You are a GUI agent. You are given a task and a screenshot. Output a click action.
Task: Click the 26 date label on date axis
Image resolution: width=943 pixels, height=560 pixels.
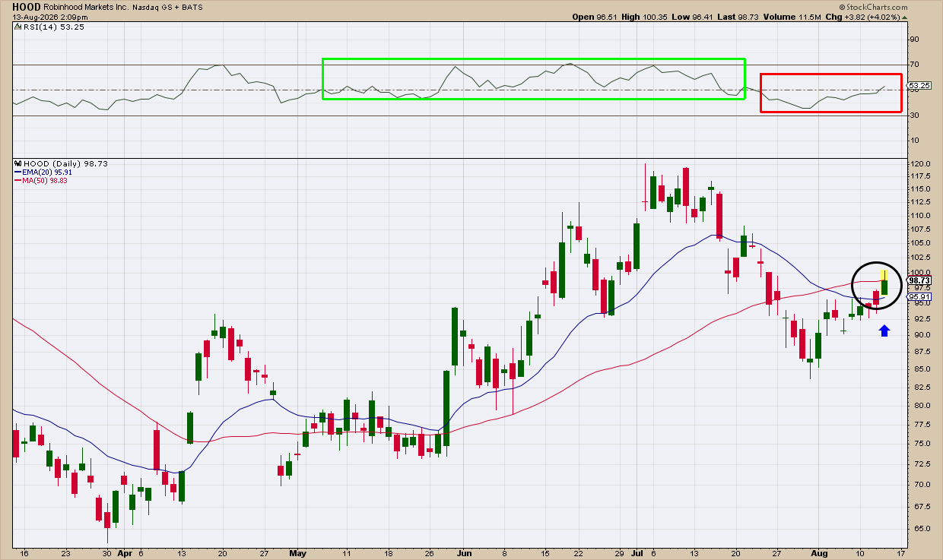point(430,554)
